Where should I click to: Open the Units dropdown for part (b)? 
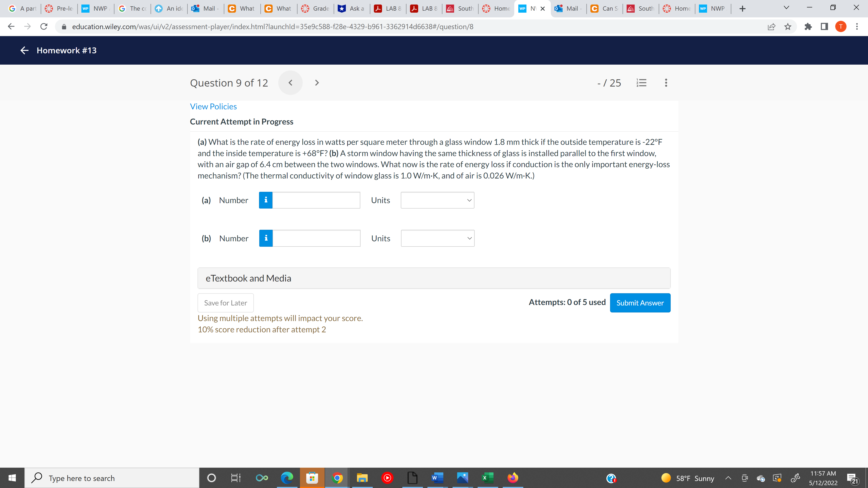point(437,238)
